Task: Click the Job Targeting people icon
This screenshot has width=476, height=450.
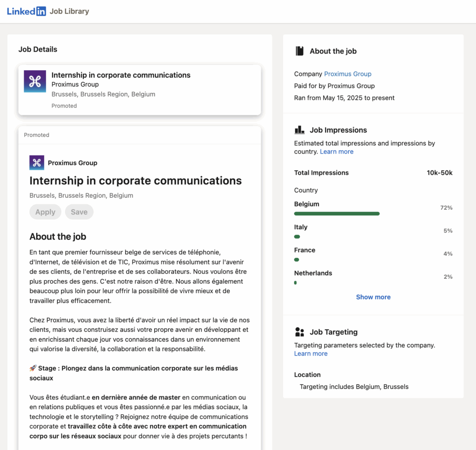Action: 299,332
